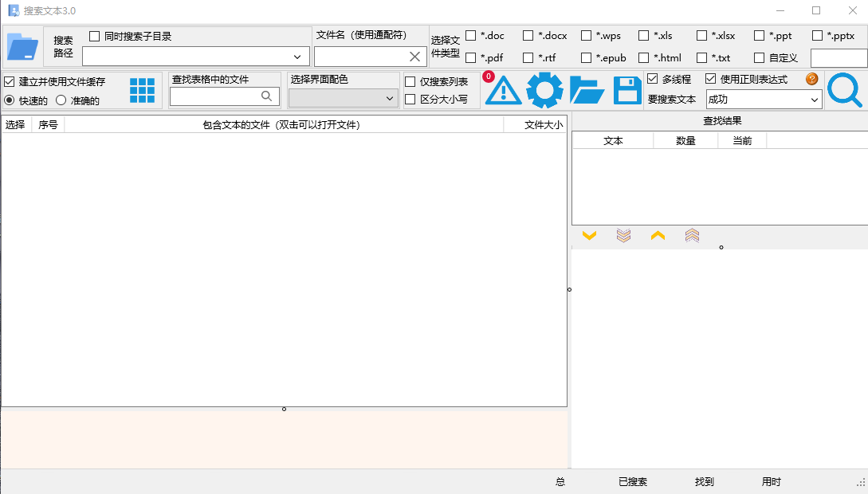
Task: Click the blue open-folder icon
Action: pyautogui.click(x=587, y=90)
